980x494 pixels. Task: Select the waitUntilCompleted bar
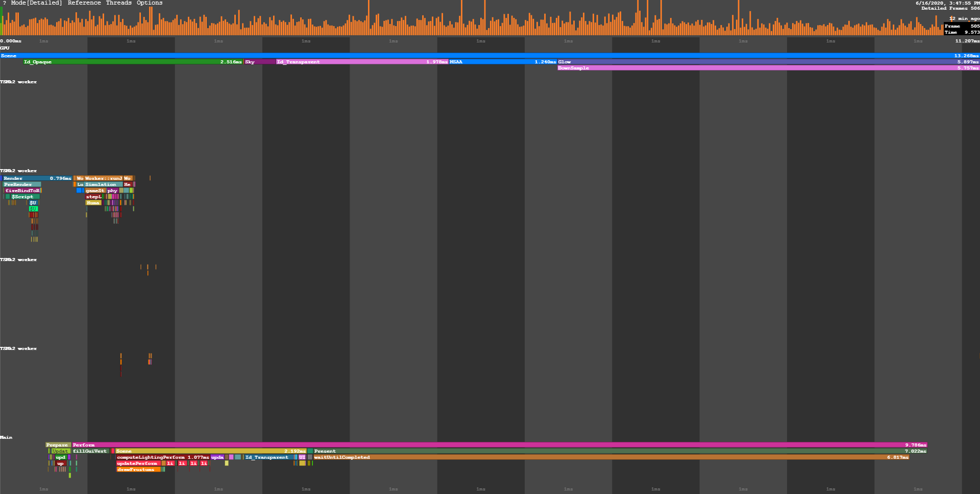pyautogui.click(x=611, y=457)
